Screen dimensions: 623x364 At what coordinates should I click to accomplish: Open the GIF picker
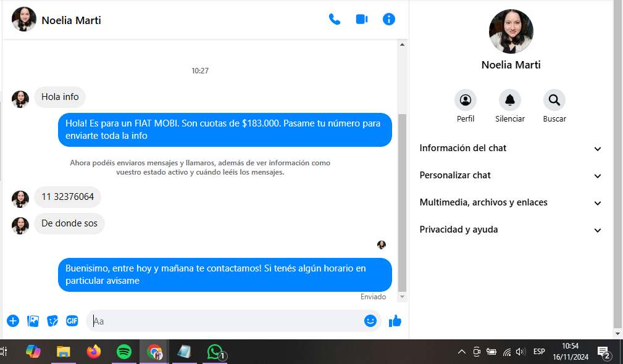pos(72,321)
